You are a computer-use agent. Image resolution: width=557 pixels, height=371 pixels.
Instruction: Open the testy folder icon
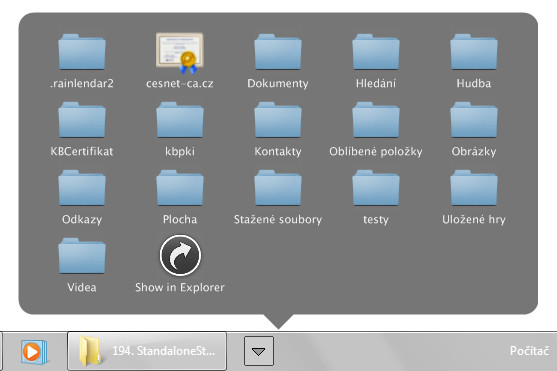tap(376, 188)
